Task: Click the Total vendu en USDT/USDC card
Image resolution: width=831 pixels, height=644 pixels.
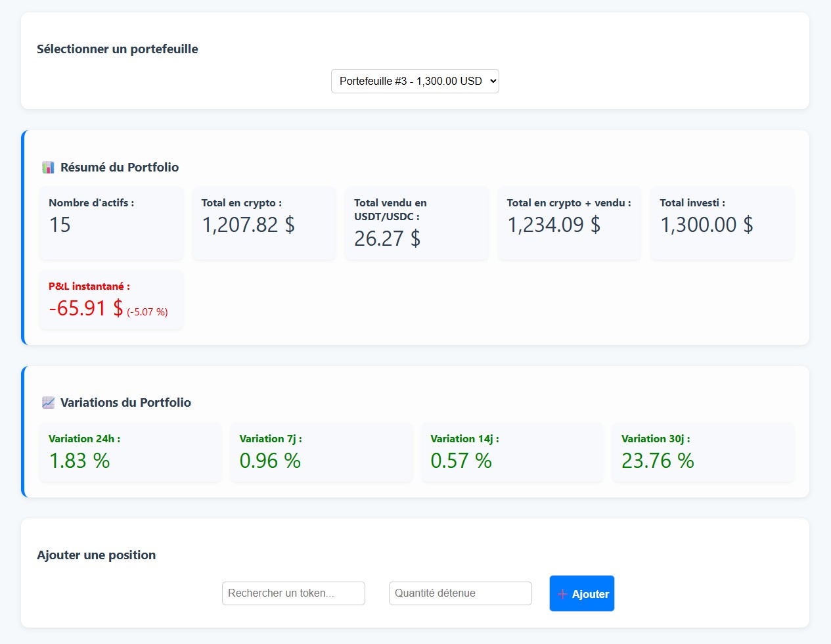Action: [x=416, y=223]
